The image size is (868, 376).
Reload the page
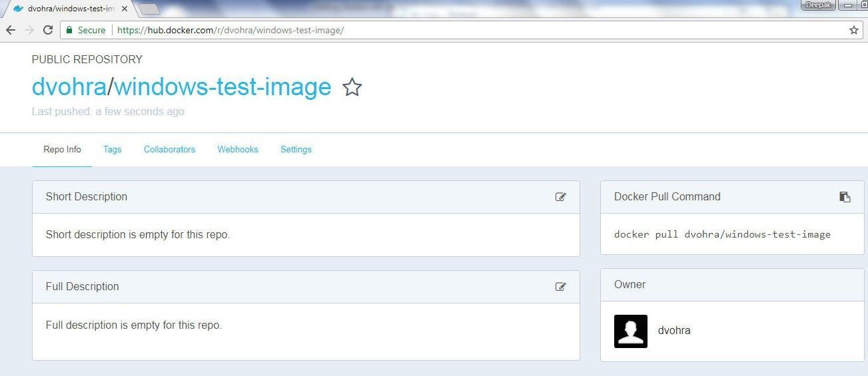pos(48,30)
